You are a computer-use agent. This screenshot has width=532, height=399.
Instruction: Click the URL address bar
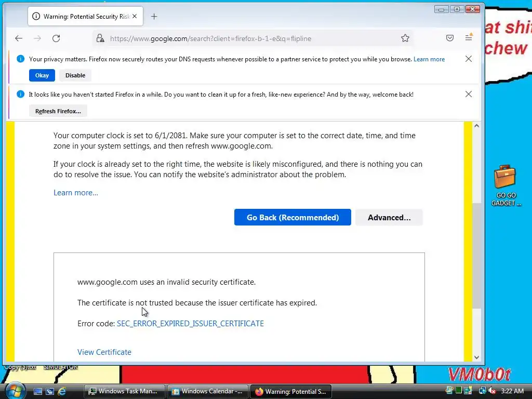[x=253, y=38]
